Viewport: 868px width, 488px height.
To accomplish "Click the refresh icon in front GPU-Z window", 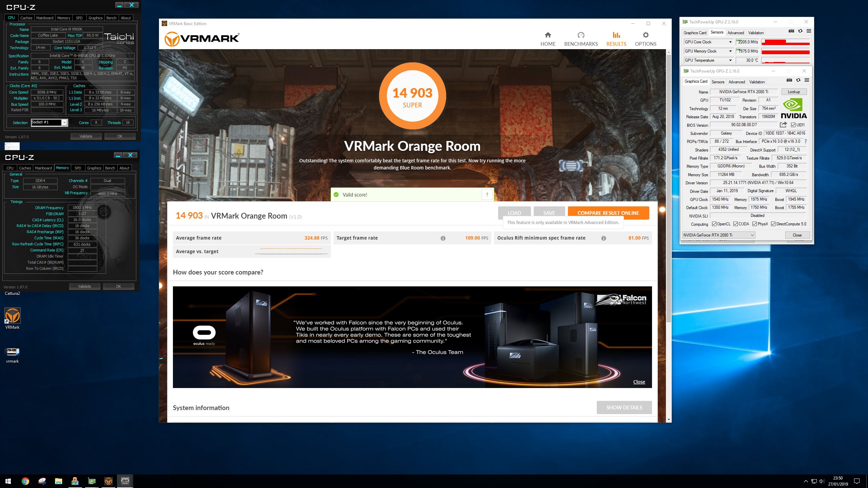I will [x=798, y=80].
